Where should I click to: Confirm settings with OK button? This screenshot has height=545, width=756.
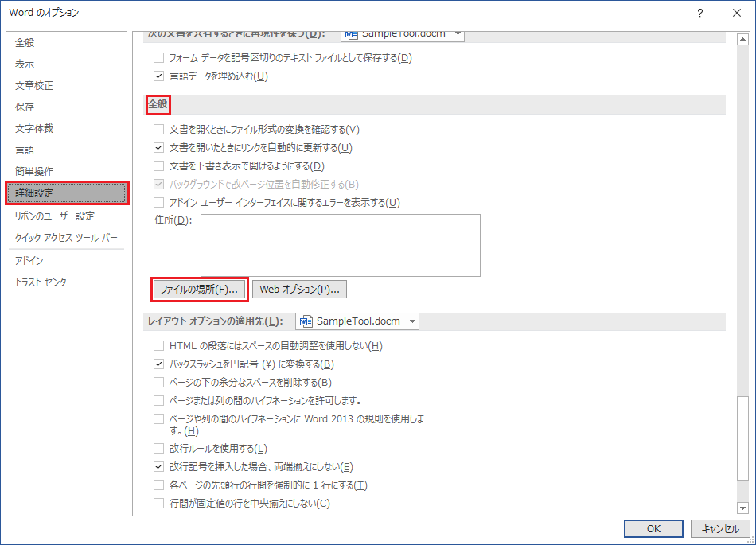coord(653,528)
